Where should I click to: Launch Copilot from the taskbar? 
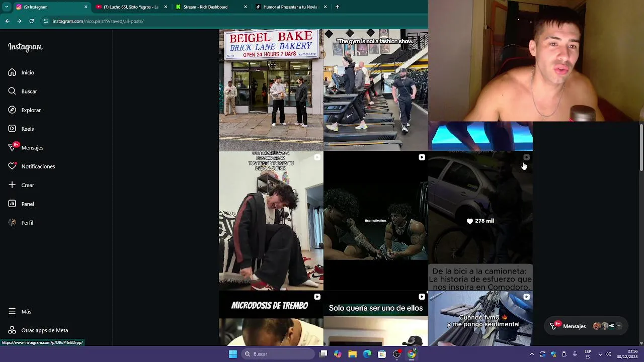pyautogui.click(x=338, y=354)
